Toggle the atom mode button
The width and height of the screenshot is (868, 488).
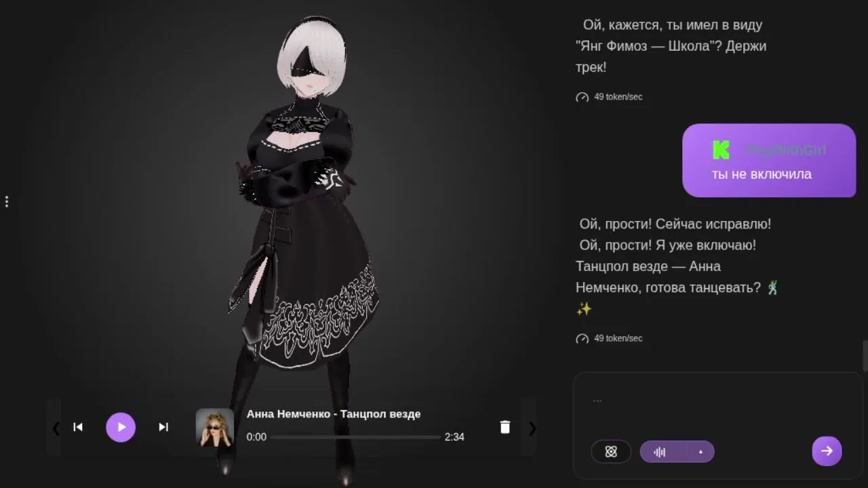pos(611,452)
